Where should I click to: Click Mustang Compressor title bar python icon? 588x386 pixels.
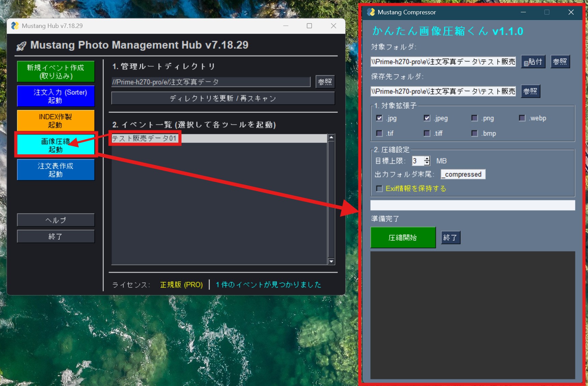click(x=371, y=12)
